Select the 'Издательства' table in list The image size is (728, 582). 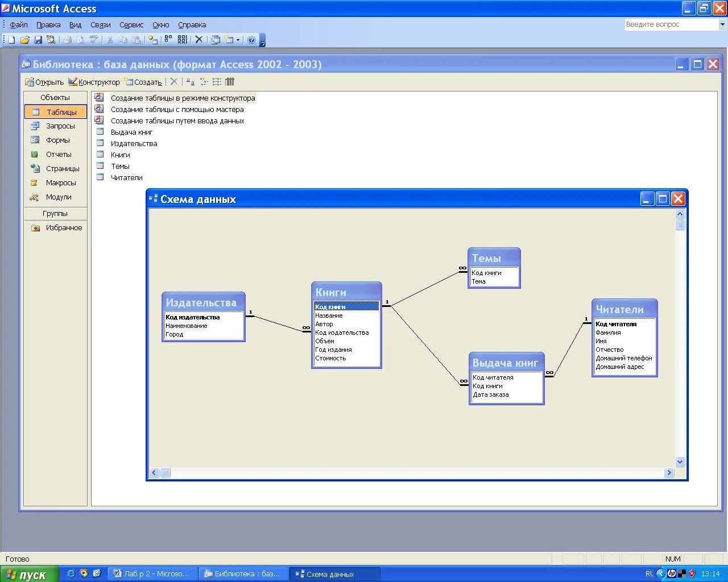coord(134,144)
